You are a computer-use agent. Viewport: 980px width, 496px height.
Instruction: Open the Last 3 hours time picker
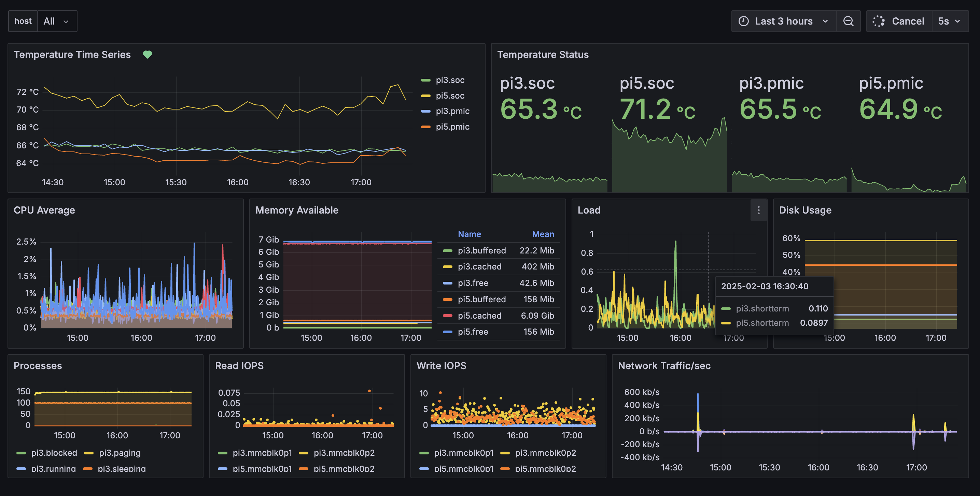pos(784,21)
